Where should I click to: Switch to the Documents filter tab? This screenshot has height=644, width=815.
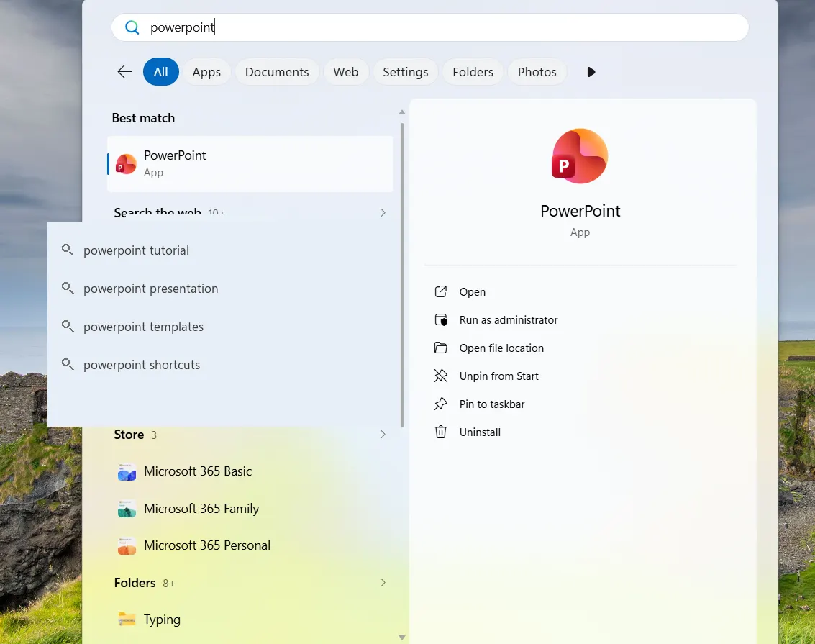[x=277, y=72]
